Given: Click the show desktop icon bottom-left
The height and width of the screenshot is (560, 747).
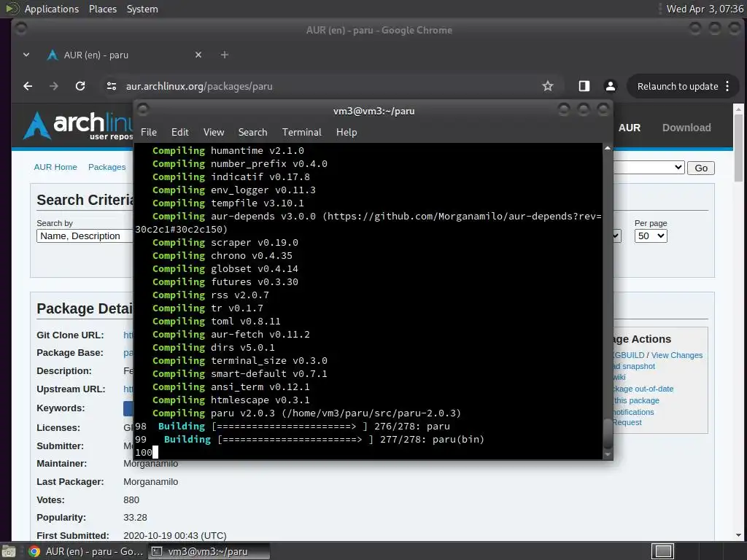Looking at the screenshot, I should 9,551.
